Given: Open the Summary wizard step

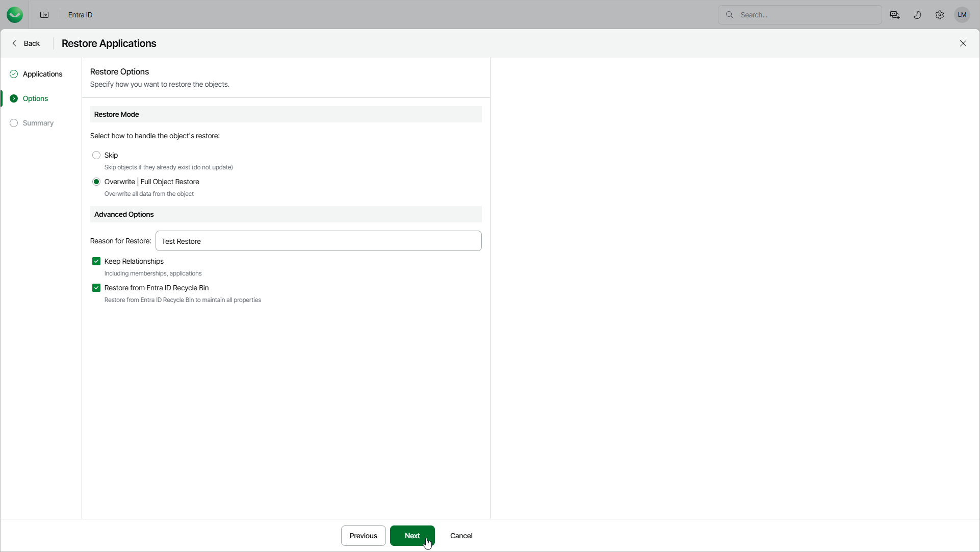Looking at the screenshot, I should click(38, 123).
